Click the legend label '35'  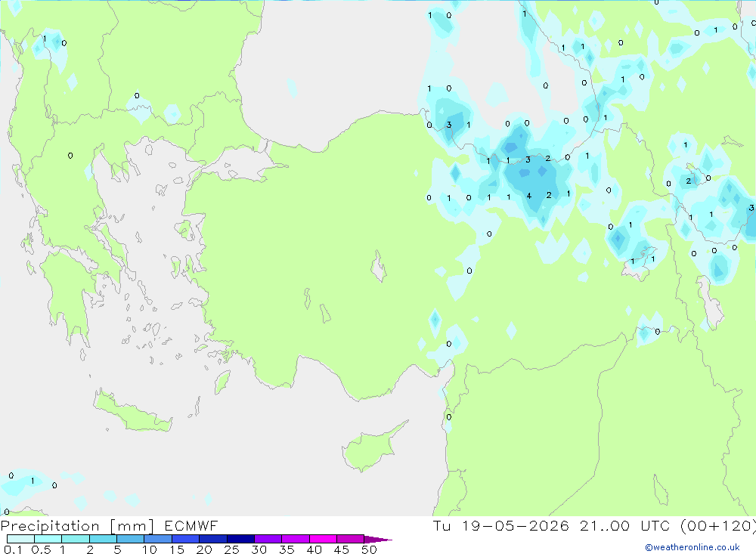coord(287,549)
